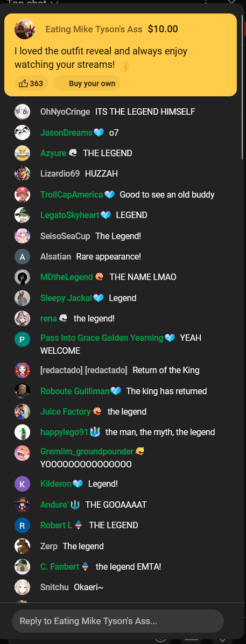Open the Super Chat sender's avatar
Image resolution: width=246 pixels, height=644 pixels.
click(25, 29)
